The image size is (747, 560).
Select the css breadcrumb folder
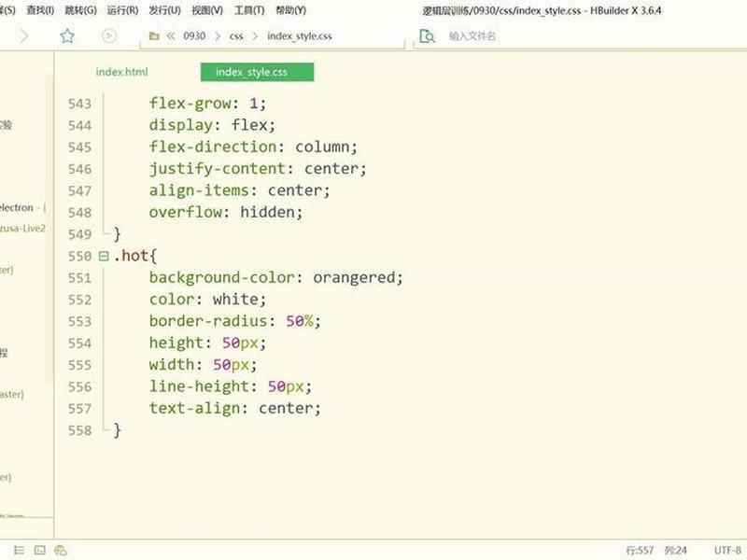236,36
